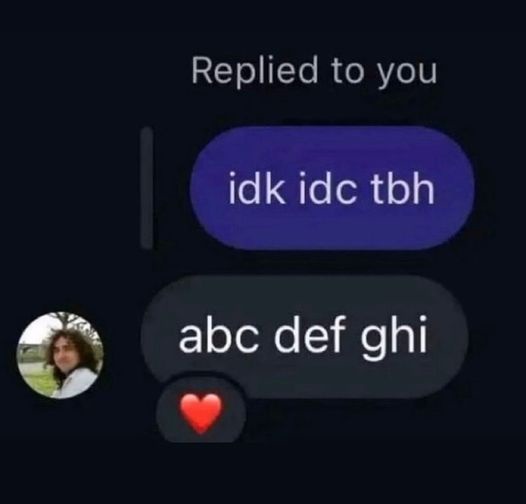
Task: Click the word "idk" in purple bubble
Action: pos(256,187)
